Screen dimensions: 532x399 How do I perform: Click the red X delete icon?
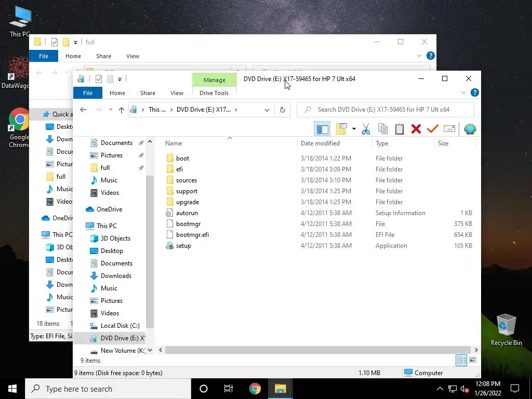pos(416,129)
